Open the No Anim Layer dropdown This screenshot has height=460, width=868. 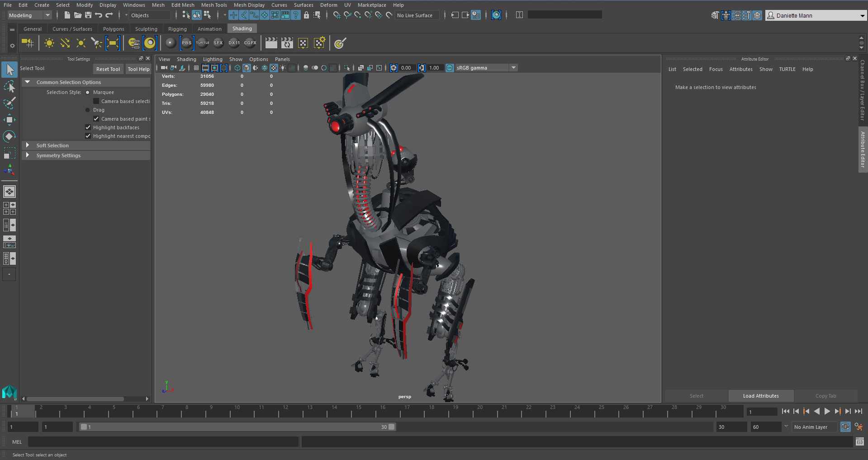[x=814, y=427]
